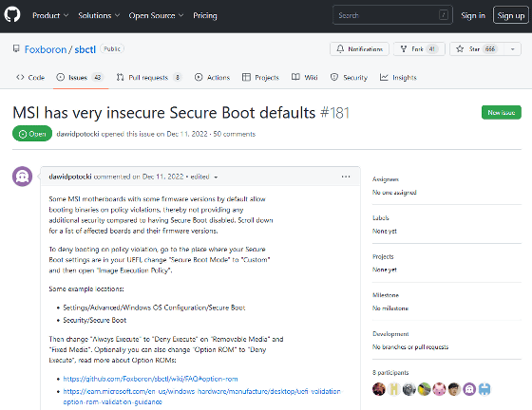The image size is (532, 410).
Task: Go to the GitHub homepage logo
Action: pyautogui.click(x=12, y=15)
